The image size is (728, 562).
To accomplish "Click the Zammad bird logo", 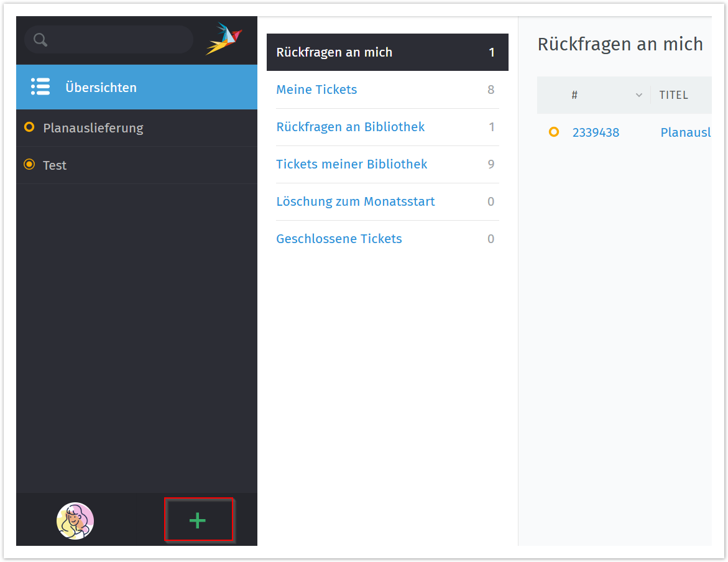I will tap(224, 39).
